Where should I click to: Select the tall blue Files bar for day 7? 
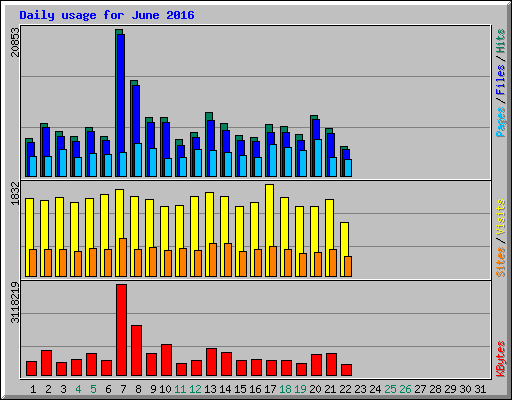(121, 93)
